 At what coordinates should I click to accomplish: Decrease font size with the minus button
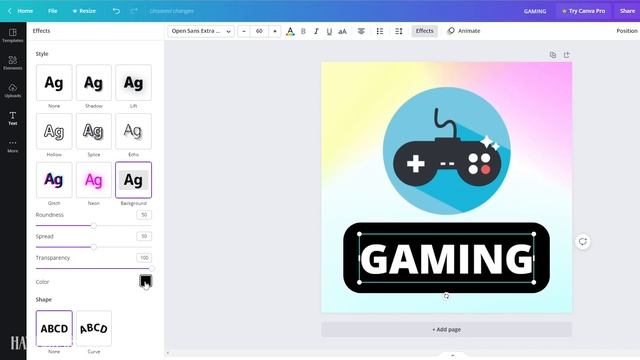pyautogui.click(x=244, y=31)
